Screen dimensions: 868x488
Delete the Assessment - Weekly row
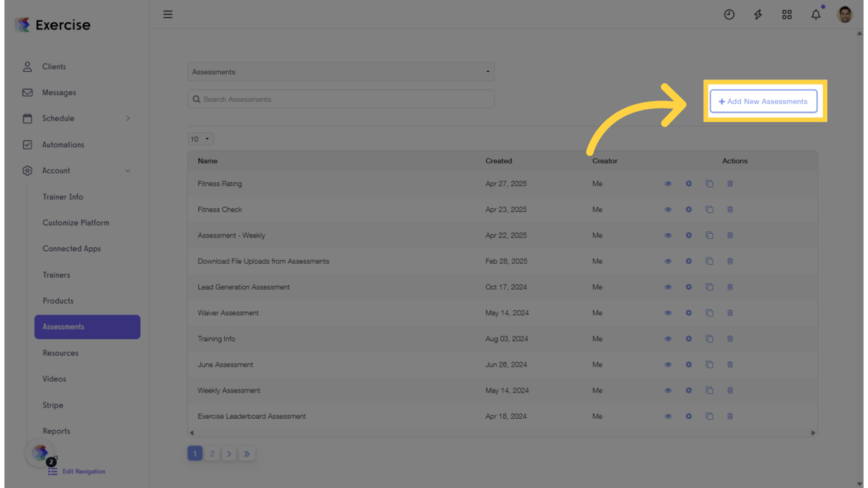pyautogui.click(x=730, y=235)
